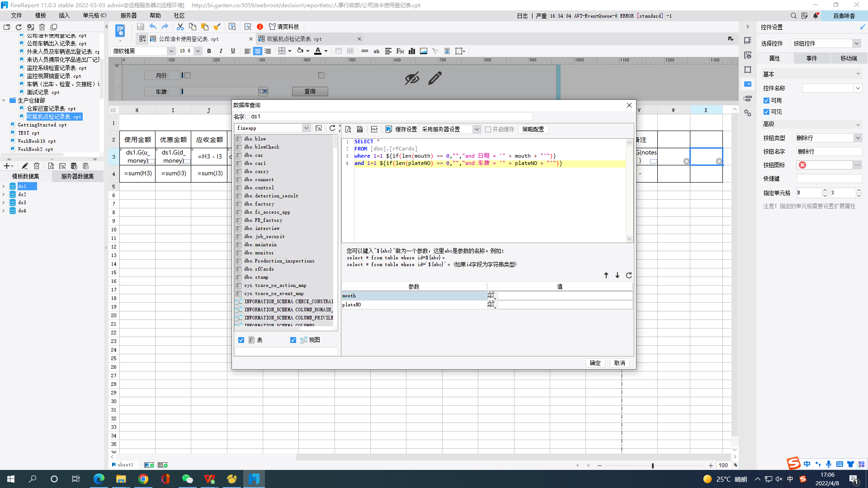Uncheck the 可用 checkbox

(767, 101)
